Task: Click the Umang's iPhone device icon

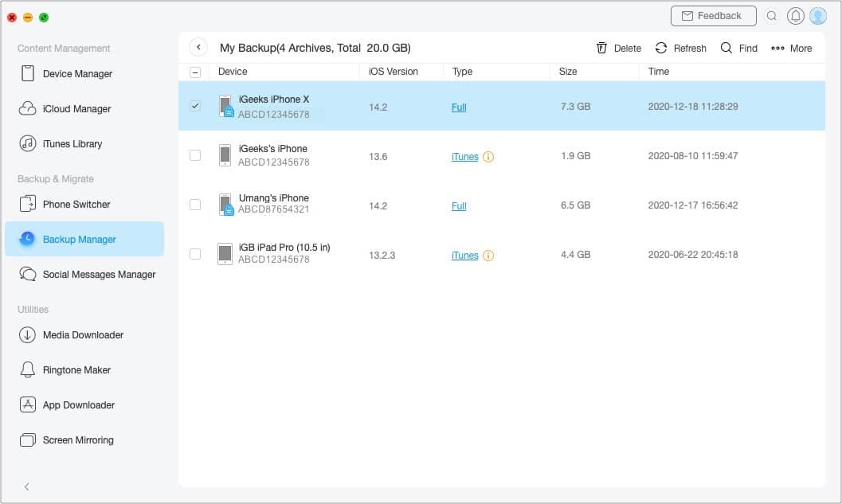Action: pos(225,205)
